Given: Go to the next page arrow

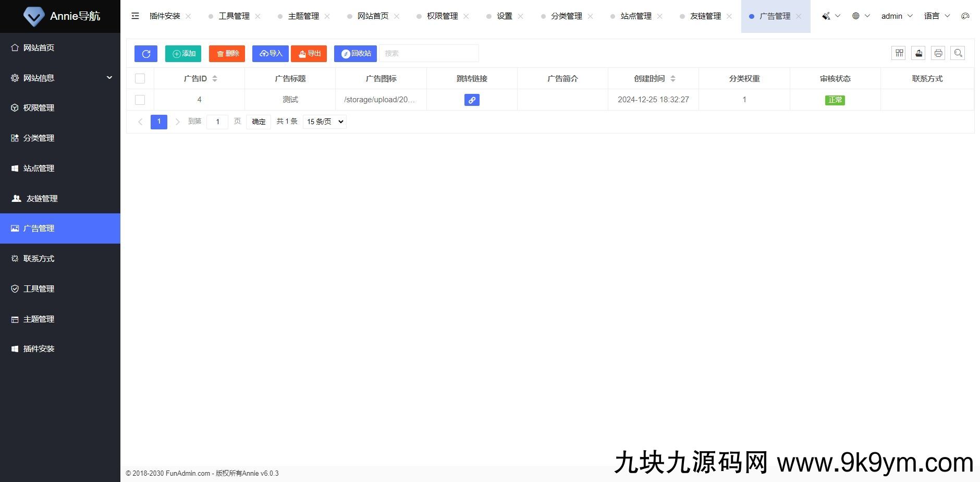Looking at the screenshot, I should (x=178, y=122).
